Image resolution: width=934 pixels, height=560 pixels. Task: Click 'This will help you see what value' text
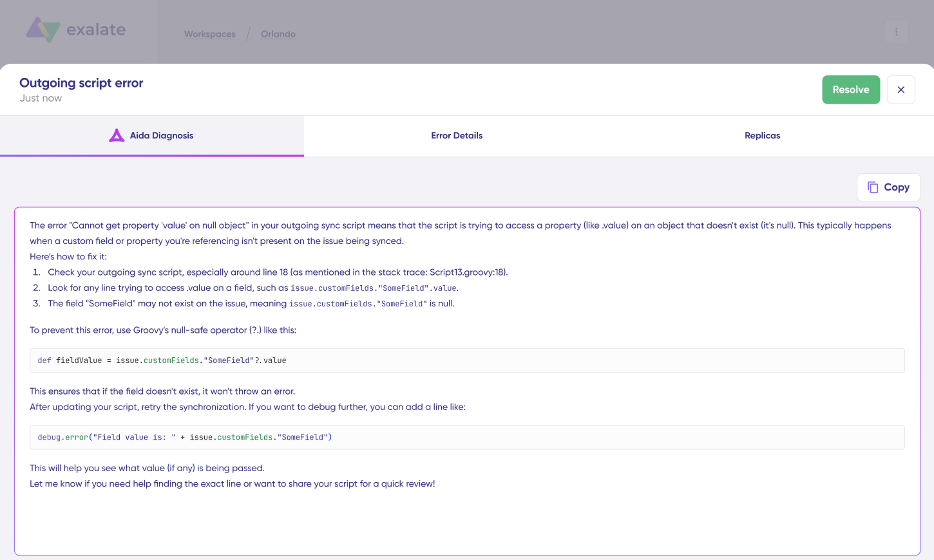click(x=147, y=468)
